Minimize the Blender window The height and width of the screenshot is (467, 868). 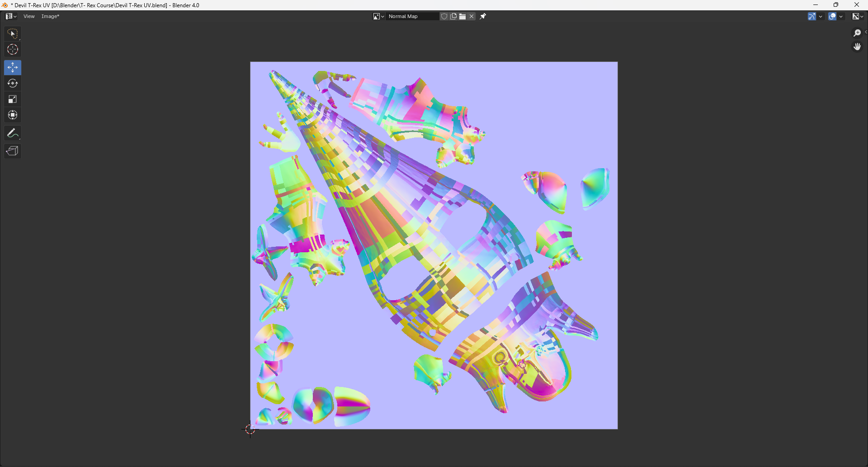(815, 5)
